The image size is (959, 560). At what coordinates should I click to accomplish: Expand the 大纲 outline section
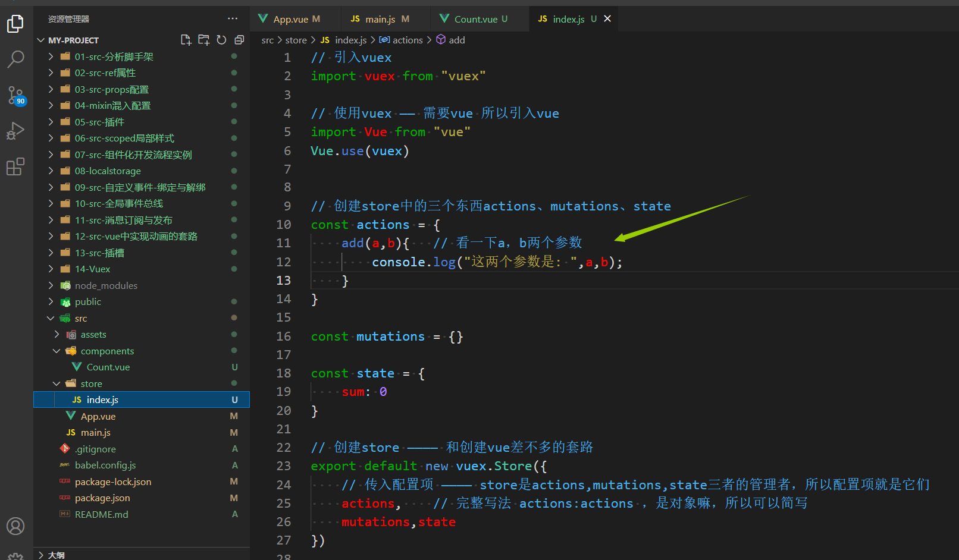coord(40,555)
